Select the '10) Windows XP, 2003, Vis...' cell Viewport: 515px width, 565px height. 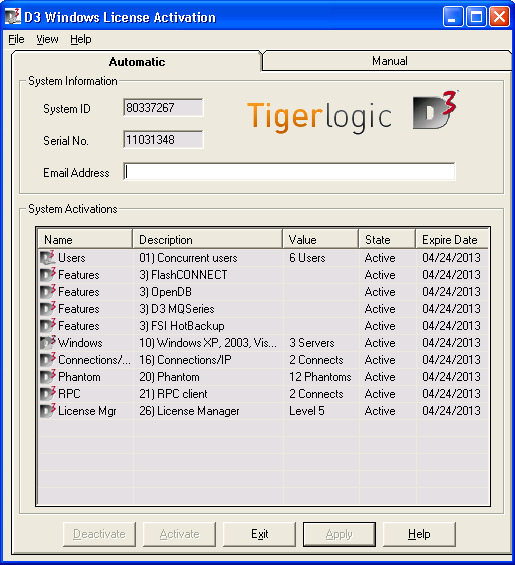[x=208, y=342]
